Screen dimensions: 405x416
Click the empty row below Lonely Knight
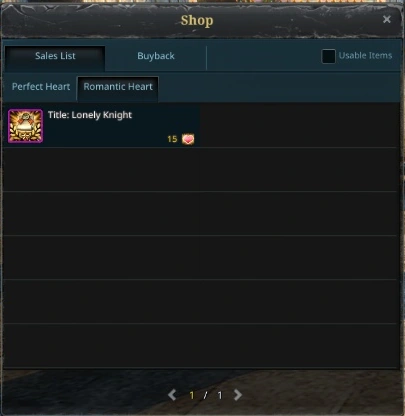coord(101,169)
